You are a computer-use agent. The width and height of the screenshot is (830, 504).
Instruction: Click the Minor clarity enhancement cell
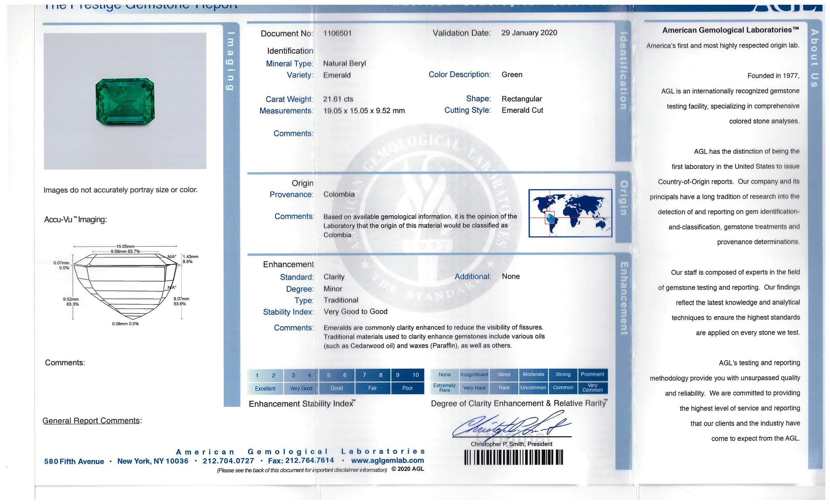coord(504,374)
